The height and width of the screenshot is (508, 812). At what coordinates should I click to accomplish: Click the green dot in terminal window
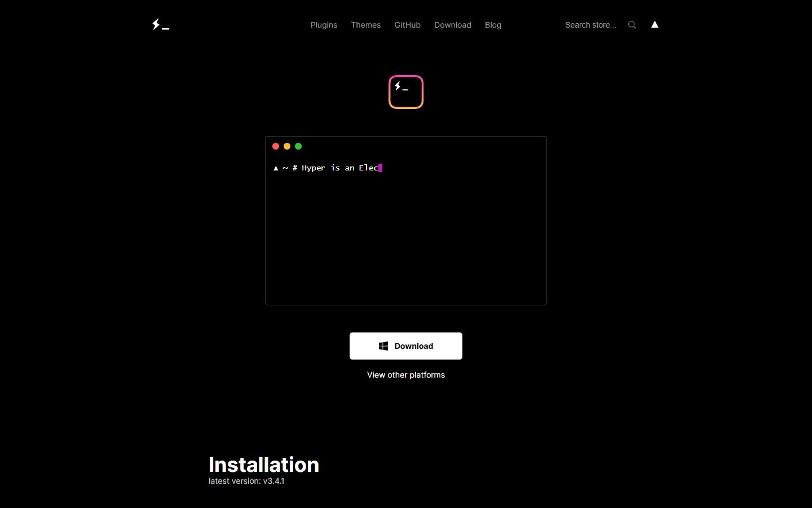298,146
